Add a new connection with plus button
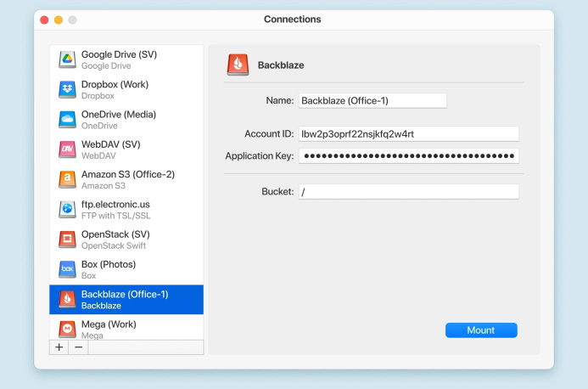This screenshot has height=389, width=588. click(x=59, y=347)
